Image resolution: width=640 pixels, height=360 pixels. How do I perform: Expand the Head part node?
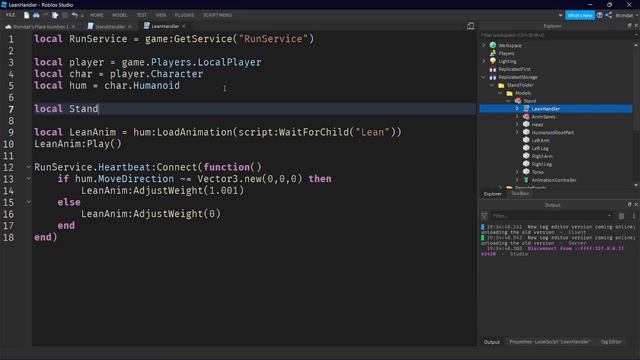coord(517,124)
